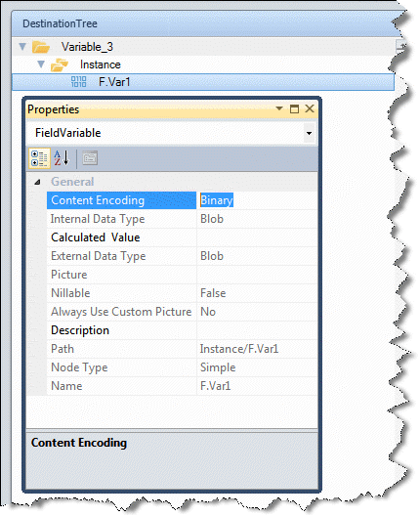Collapse the General category triangle
The height and width of the screenshot is (517, 420).
pyautogui.click(x=37, y=182)
